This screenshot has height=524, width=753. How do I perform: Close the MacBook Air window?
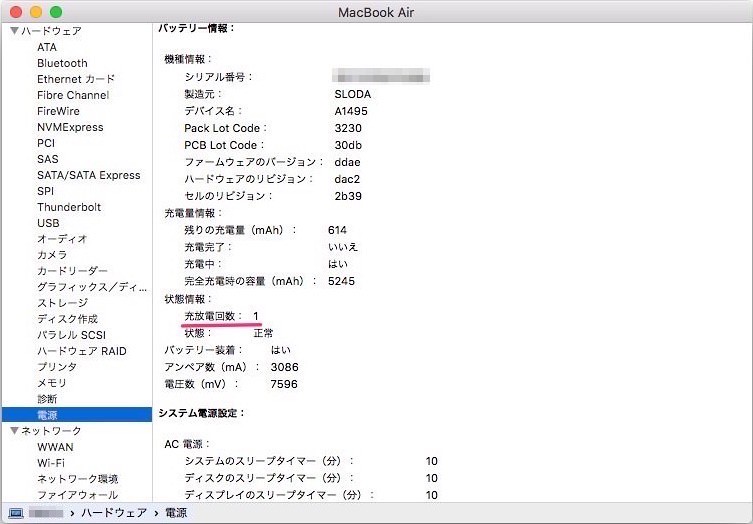coord(16,12)
